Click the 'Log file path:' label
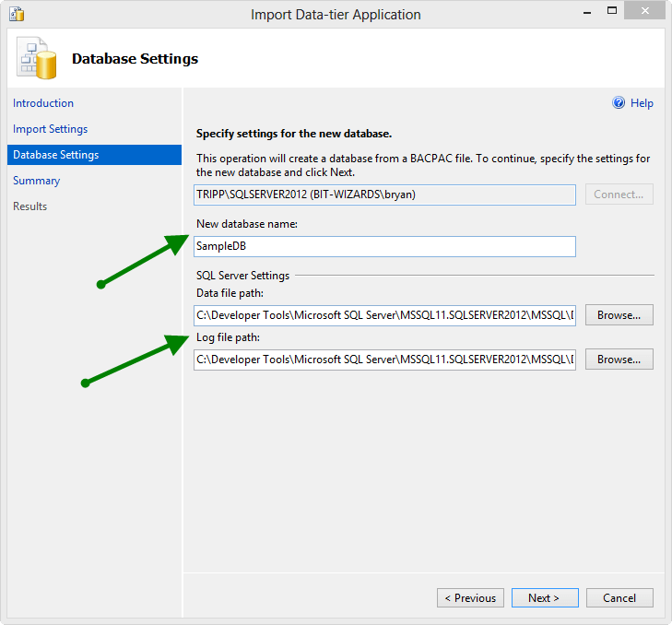Viewport: 672px width, 625px height. [x=228, y=337]
